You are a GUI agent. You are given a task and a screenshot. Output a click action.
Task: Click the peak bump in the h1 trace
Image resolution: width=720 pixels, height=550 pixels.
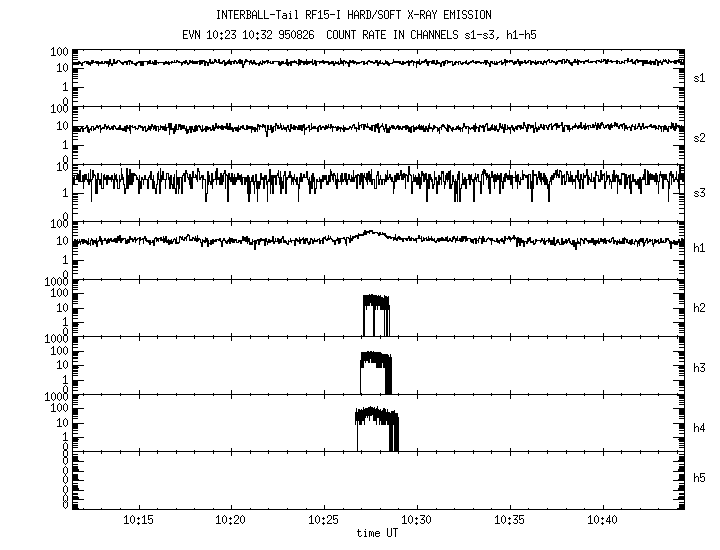pos(372,232)
